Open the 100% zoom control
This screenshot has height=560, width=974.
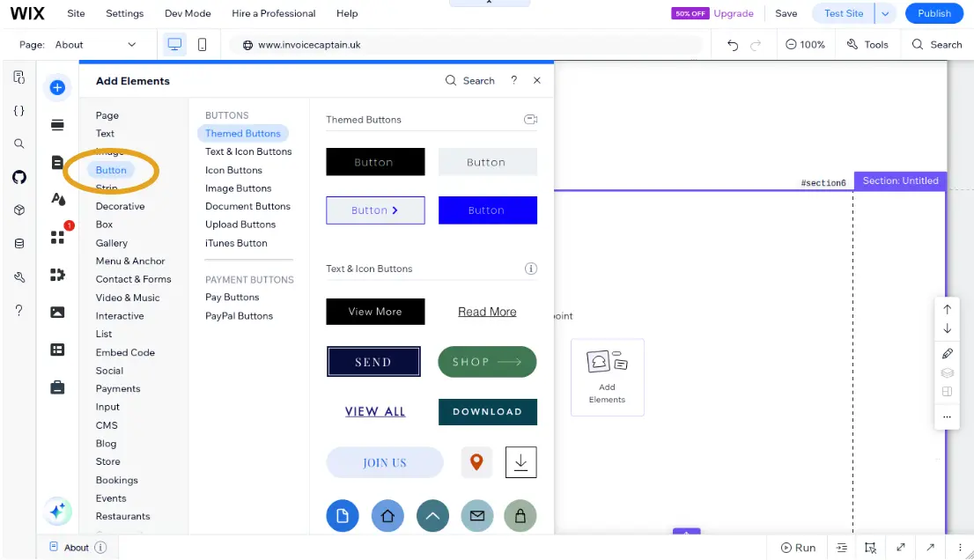coord(805,45)
